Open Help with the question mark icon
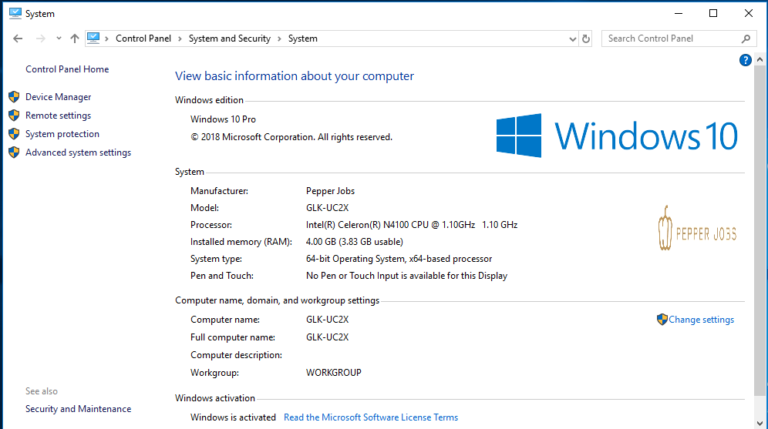The image size is (768, 429). 745,60
